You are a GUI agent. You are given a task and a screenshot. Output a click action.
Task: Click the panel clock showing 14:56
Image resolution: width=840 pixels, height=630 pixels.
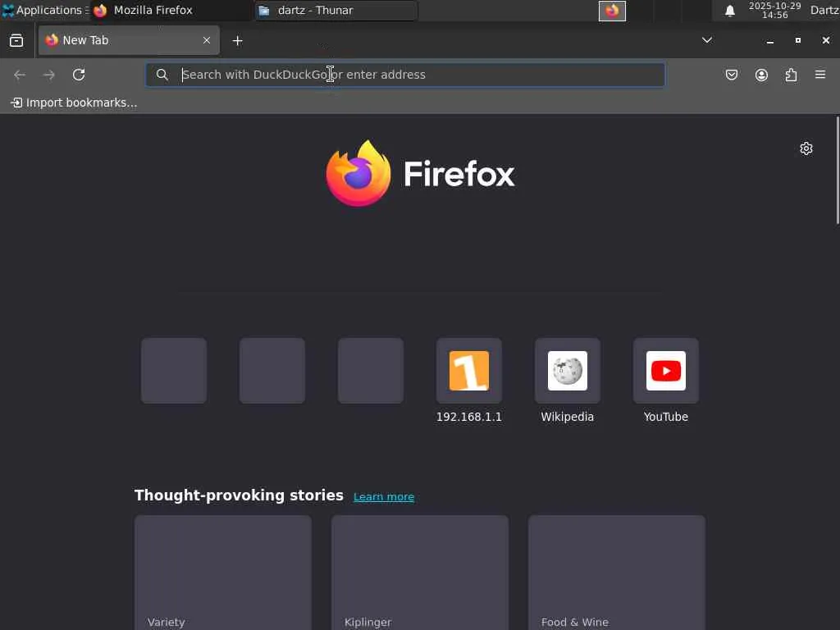[774, 10]
